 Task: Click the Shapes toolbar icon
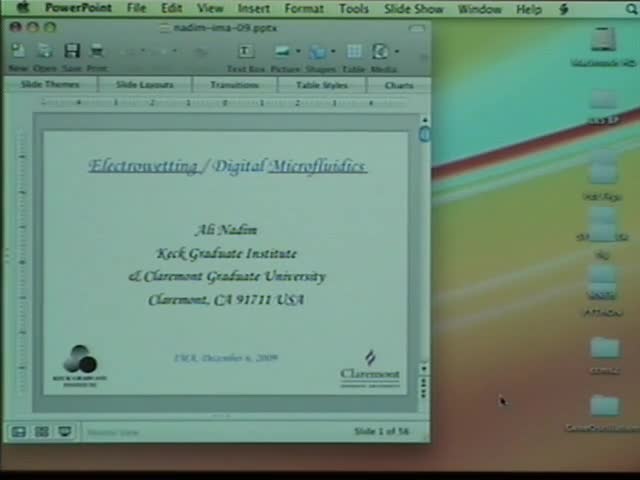tap(318, 52)
